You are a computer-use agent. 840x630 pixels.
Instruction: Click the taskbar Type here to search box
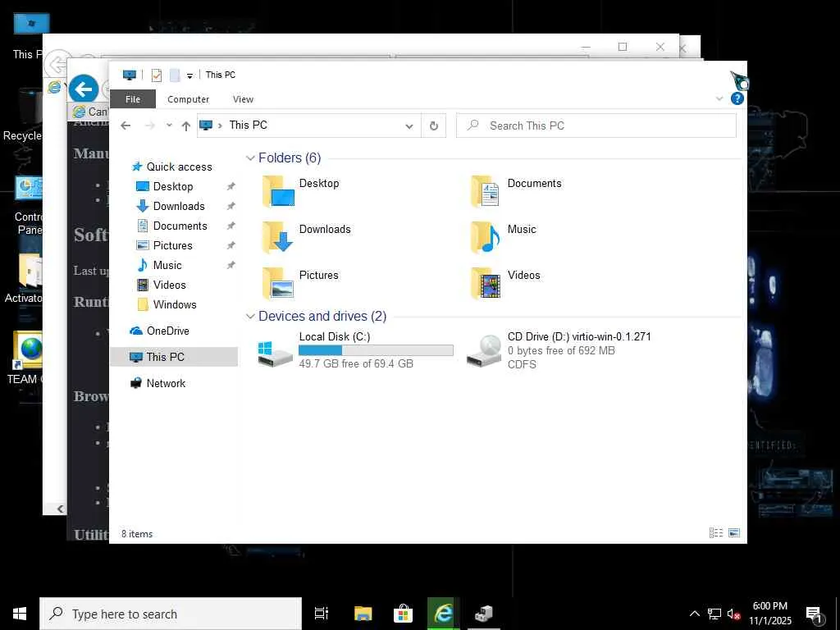[x=171, y=614]
